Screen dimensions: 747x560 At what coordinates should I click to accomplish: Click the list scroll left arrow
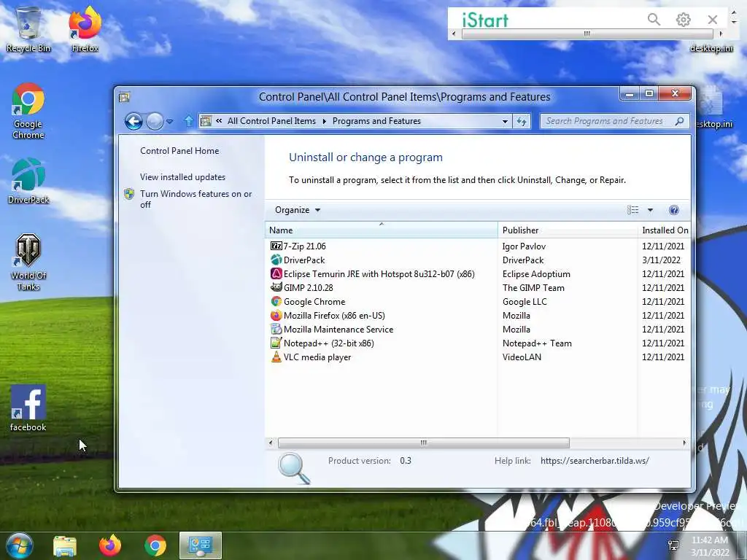pos(271,443)
